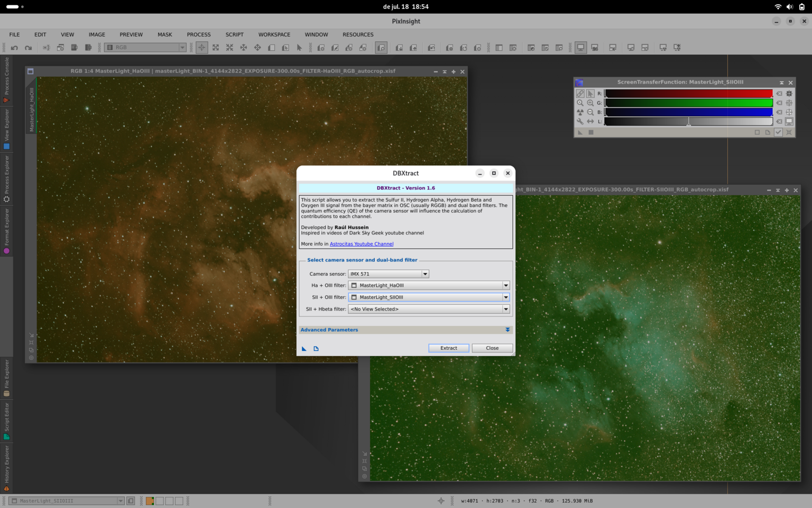
Task: Open the View Explorer side tab
Action: click(6, 130)
